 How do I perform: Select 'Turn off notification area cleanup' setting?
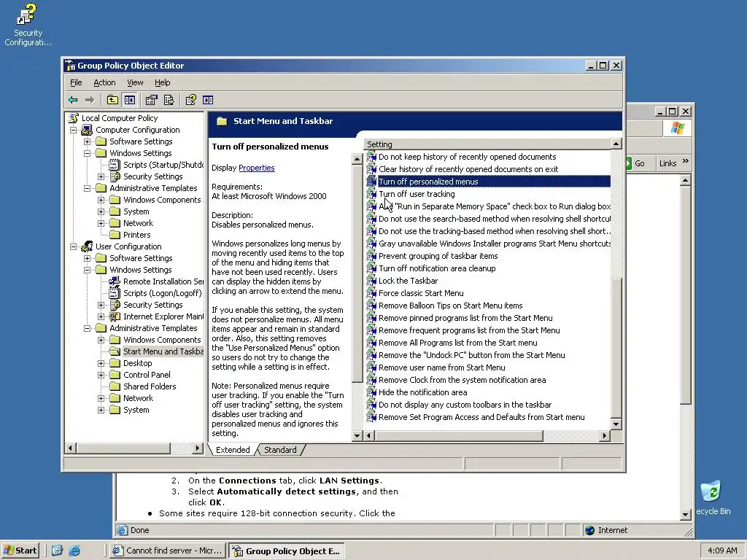pos(437,268)
